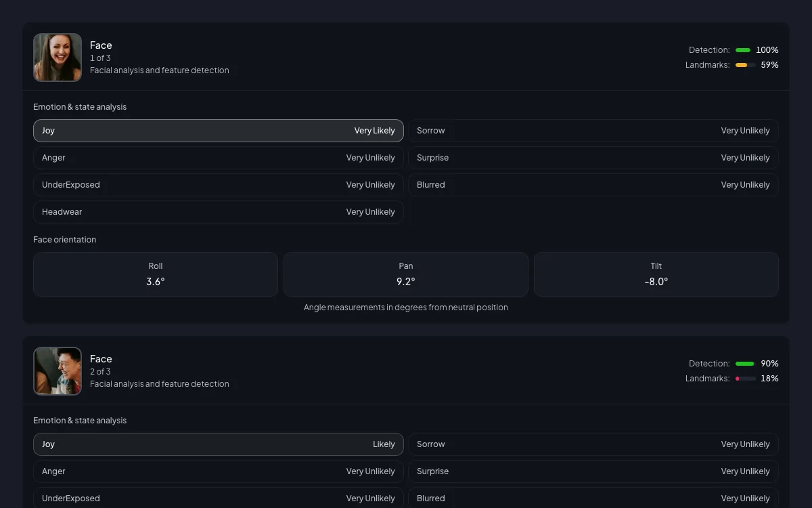
Task: Select Face 2 'Facial analysis and feature detection' text
Action: [160, 384]
